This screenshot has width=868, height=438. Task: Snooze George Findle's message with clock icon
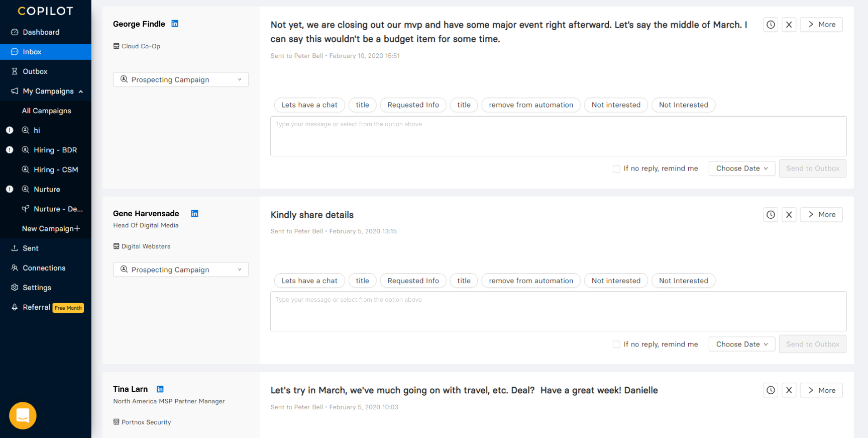(x=771, y=25)
